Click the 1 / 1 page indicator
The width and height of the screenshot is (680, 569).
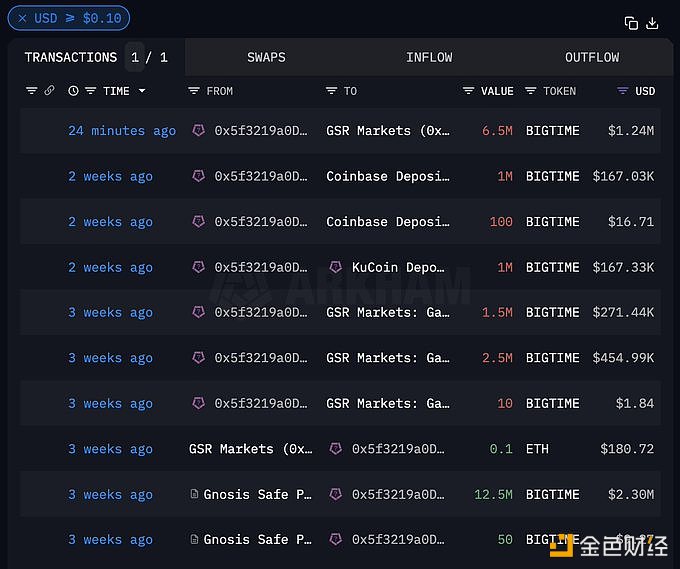tap(149, 57)
